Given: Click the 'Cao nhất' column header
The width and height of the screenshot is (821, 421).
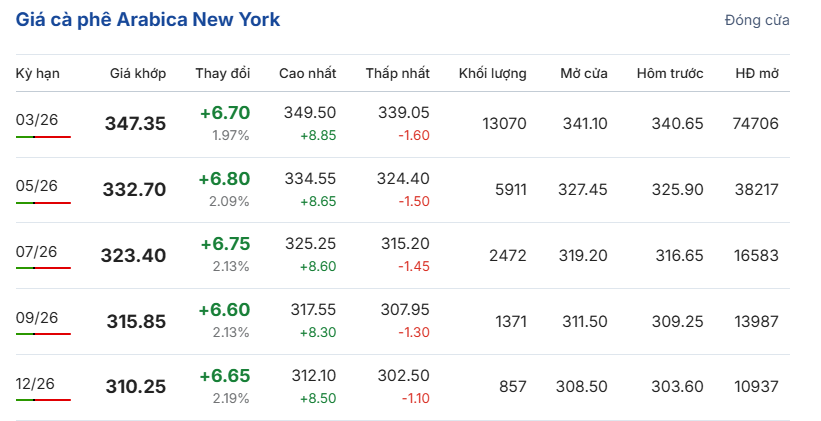Looking at the screenshot, I should click(307, 74).
